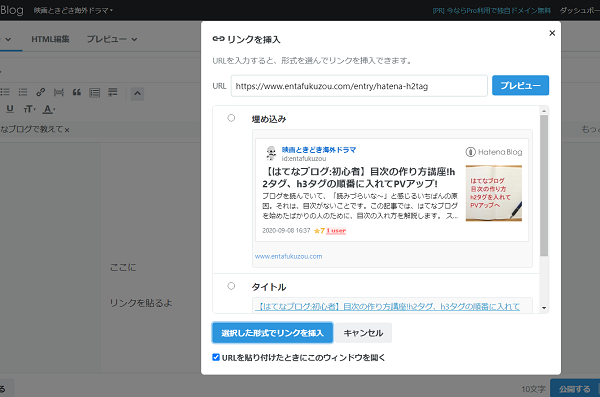Click into the URL input field

tap(359, 86)
